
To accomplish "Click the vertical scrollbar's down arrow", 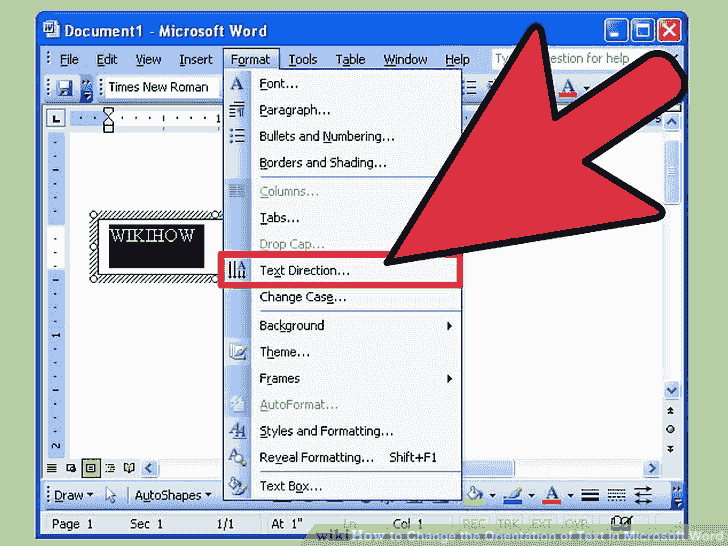I will [671, 390].
